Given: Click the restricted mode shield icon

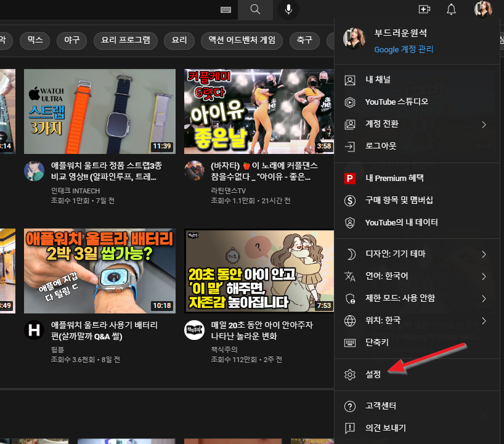Looking at the screenshot, I should (x=350, y=299).
